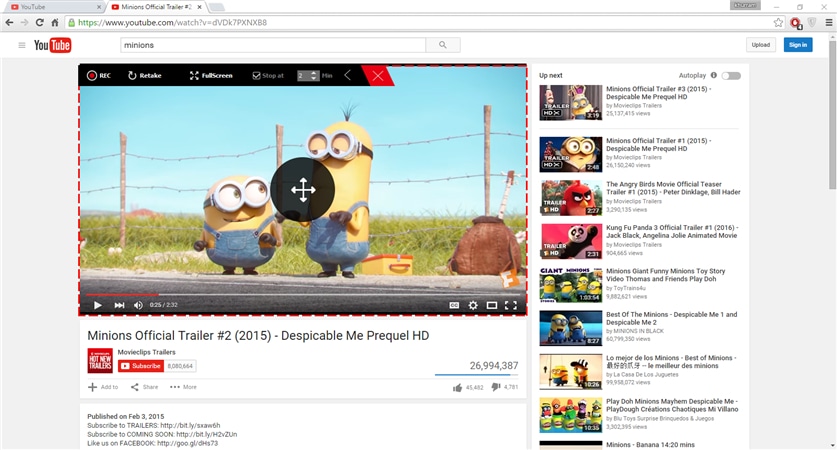Bookmark this page with star icon
The image size is (837, 450).
point(778,22)
